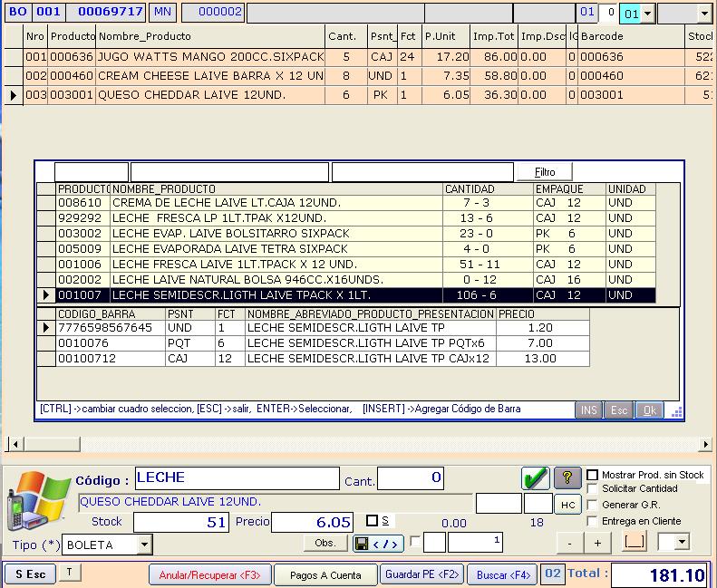Open the small dropdown beside bracket button
The height and width of the screenshot is (588, 717).
pos(683,543)
